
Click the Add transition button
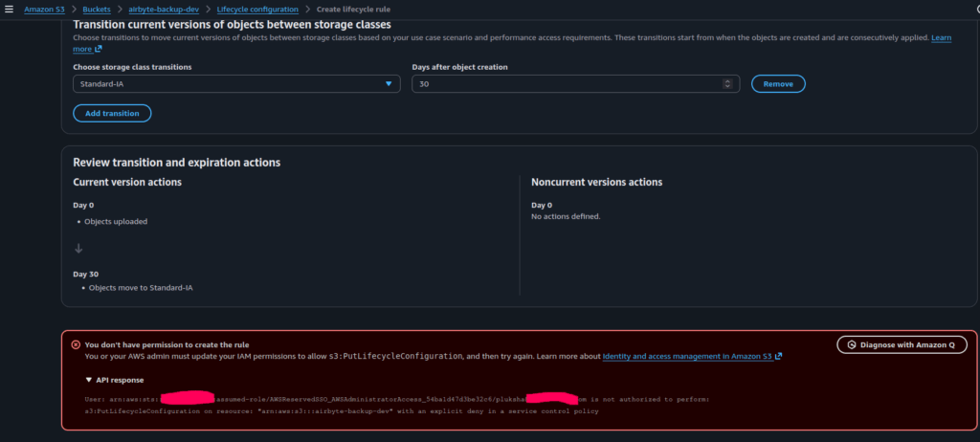point(112,113)
